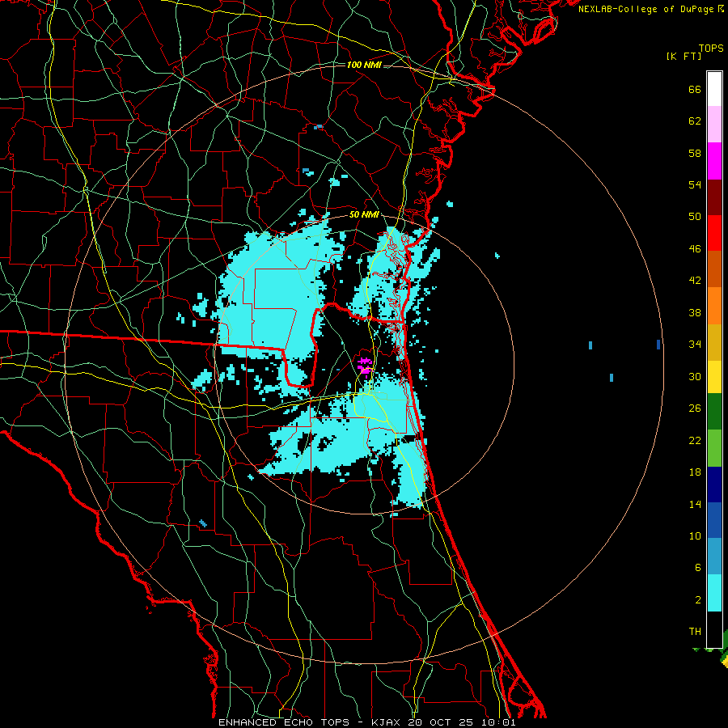
Task: Click the white swatch in the tops legend
Action: point(714,89)
